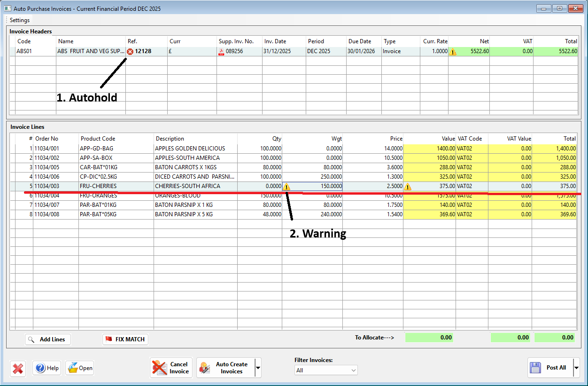The width and height of the screenshot is (588, 386).
Task: Expand the Auto Create Invoices dropdown arrow
Action: [x=258, y=368]
